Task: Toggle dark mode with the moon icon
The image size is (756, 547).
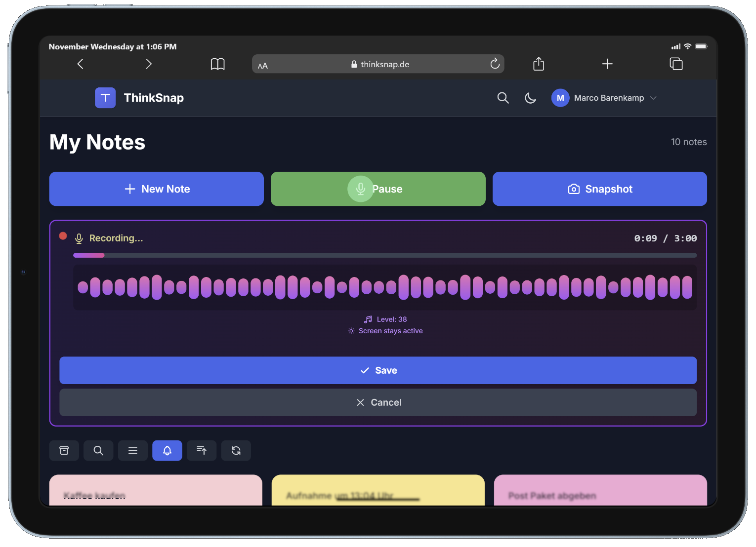Action: [x=530, y=98]
